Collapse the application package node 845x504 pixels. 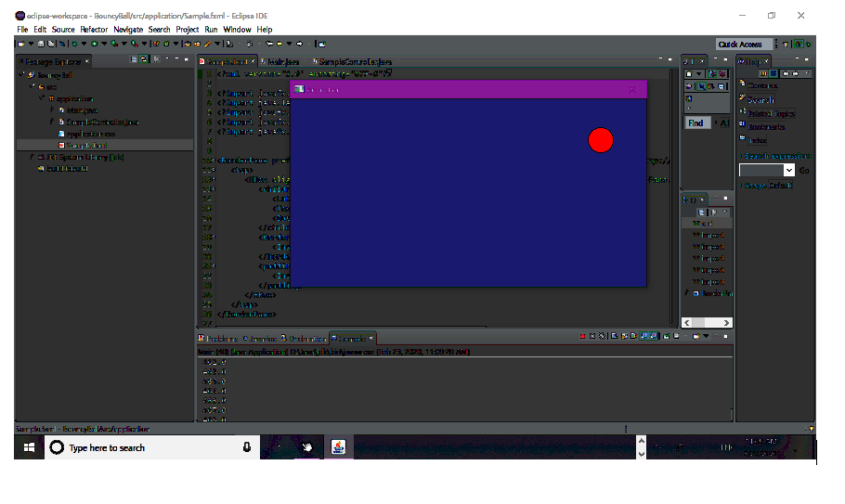coord(42,98)
